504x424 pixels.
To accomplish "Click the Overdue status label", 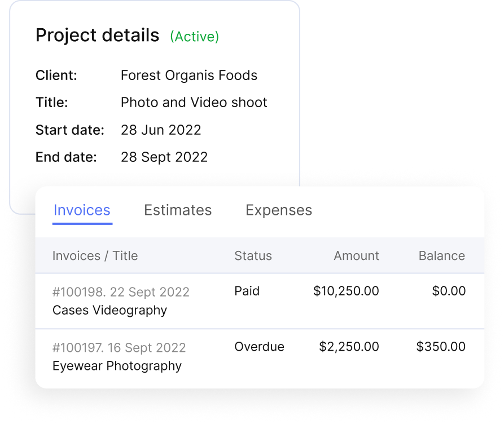I will [259, 346].
